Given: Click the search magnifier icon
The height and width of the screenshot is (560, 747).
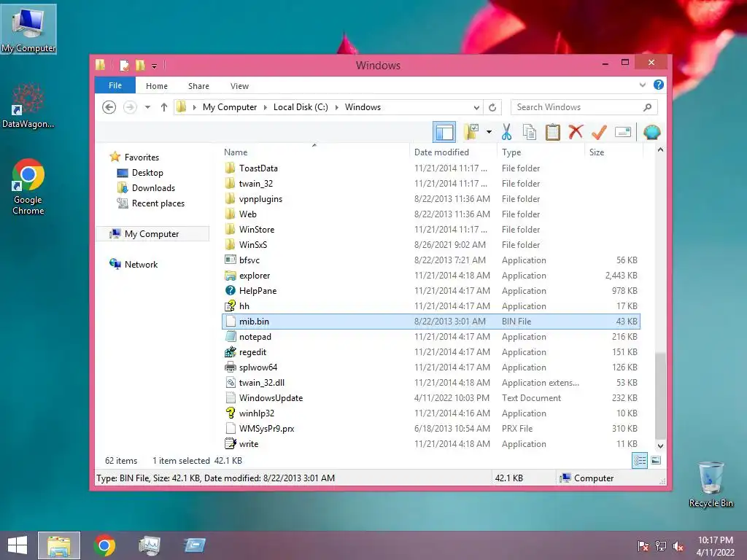Looking at the screenshot, I should point(648,107).
